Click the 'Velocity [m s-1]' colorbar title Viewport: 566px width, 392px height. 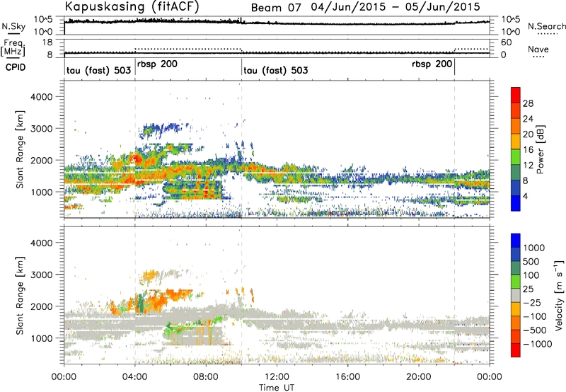559,295
